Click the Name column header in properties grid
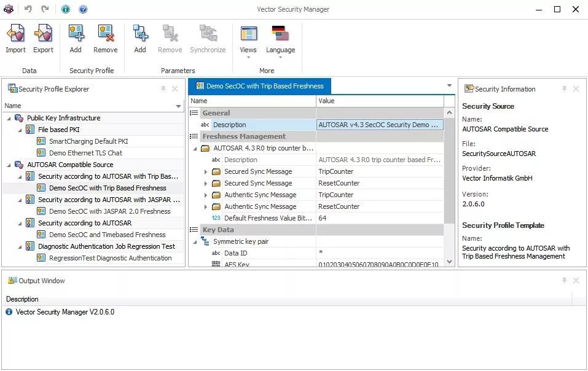The image size is (588, 371). coord(252,101)
